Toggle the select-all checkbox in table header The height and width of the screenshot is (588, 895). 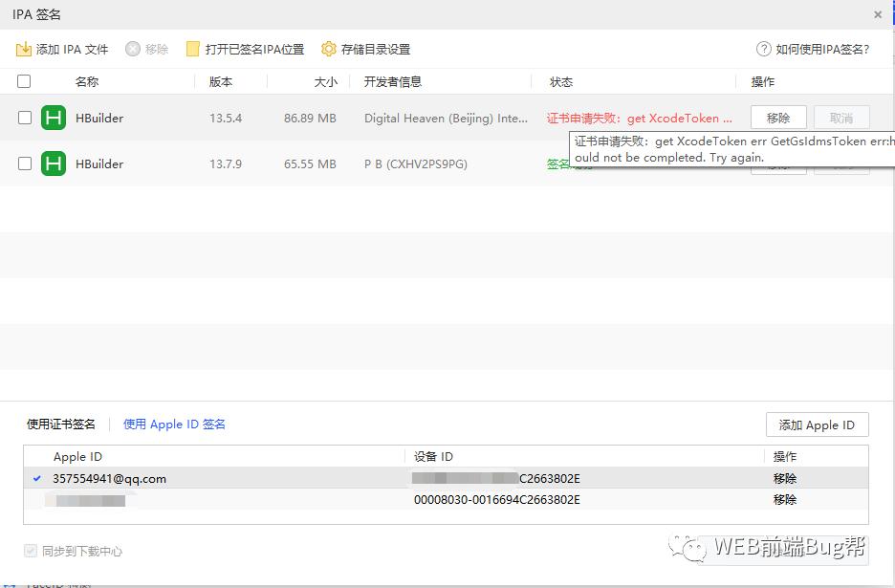[x=24, y=81]
